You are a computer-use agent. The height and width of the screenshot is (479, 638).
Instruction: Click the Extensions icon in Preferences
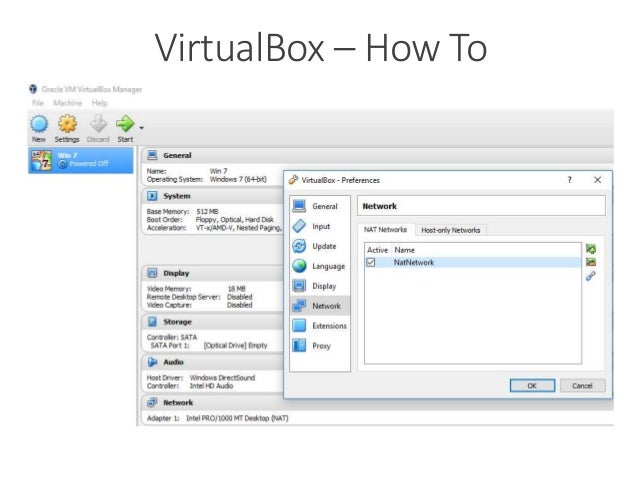click(x=299, y=326)
